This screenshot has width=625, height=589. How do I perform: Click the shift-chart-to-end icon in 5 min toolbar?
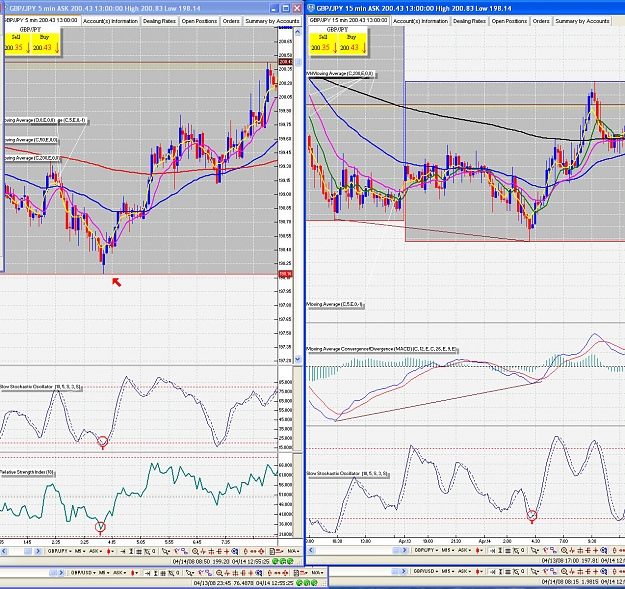click(123, 551)
